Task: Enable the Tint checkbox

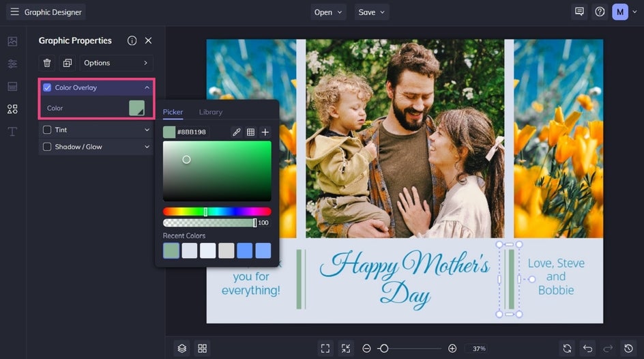Action: 47,130
